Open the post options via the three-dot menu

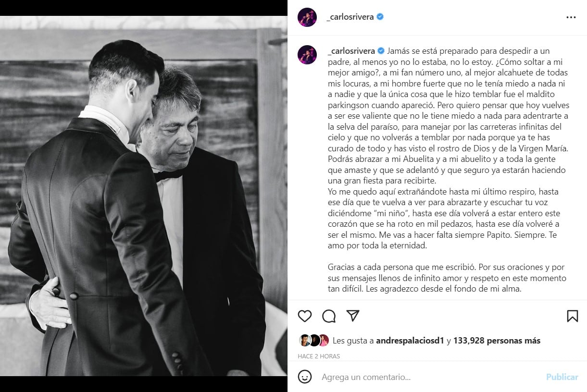(x=571, y=16)
